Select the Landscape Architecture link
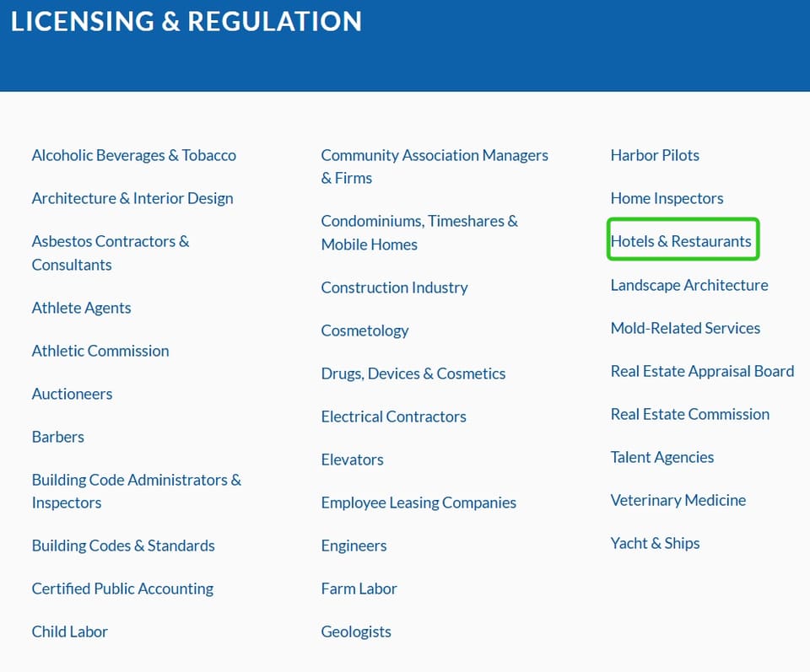 (689, 285)
